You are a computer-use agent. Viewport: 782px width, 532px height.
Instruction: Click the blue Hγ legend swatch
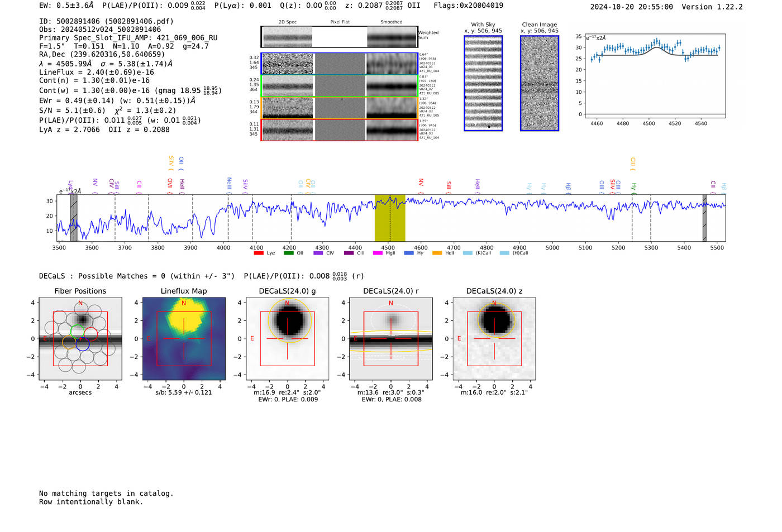(409, 253)
